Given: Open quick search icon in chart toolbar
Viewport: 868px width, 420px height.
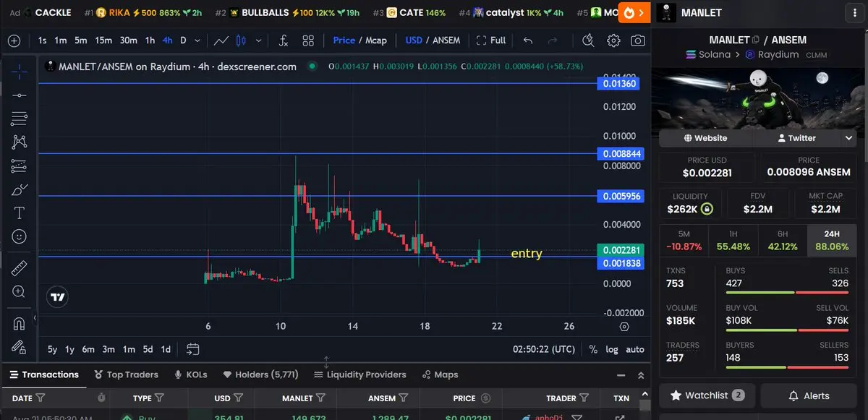Looking at the screenshot, I should [589, 40].
